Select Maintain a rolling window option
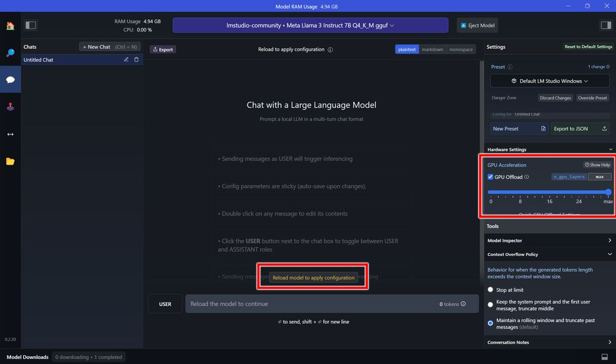Viewport: 616px width, 364px height. pos(490,323)
